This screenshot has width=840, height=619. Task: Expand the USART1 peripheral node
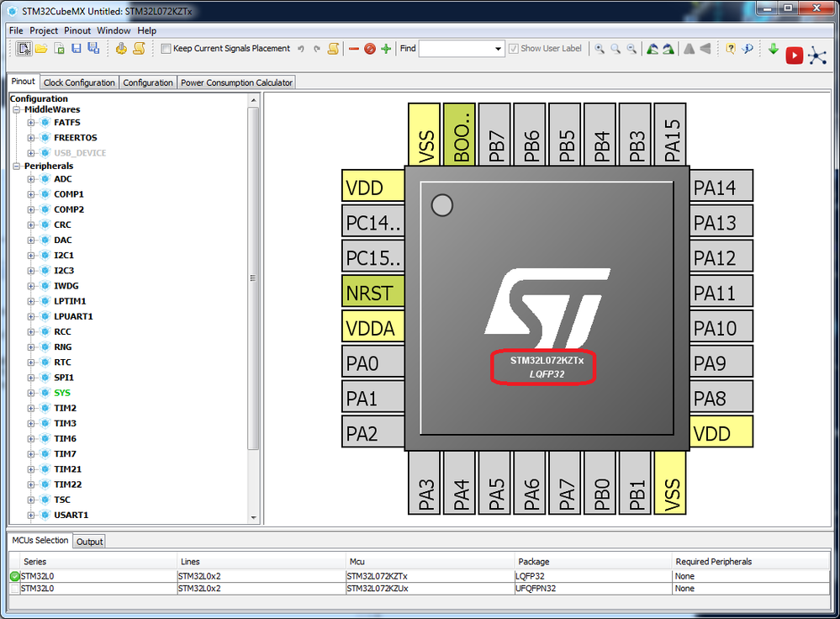coord(31,515)
